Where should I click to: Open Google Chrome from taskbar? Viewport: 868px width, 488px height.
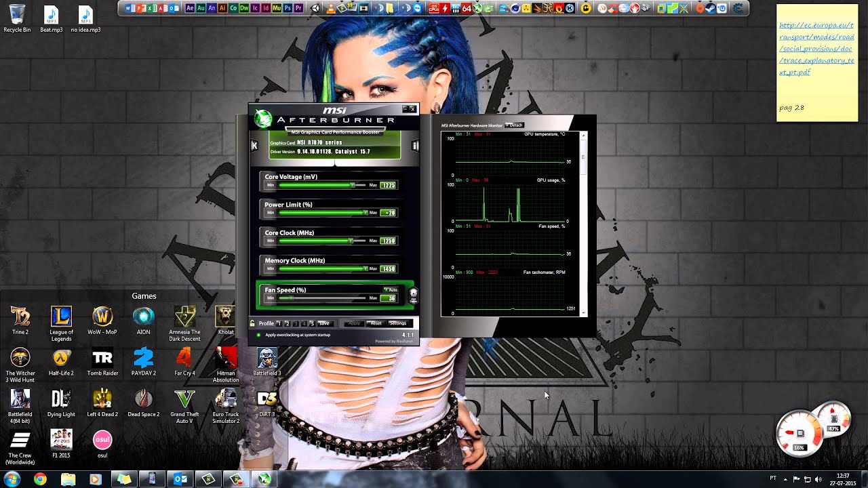[x=40, y=479]
